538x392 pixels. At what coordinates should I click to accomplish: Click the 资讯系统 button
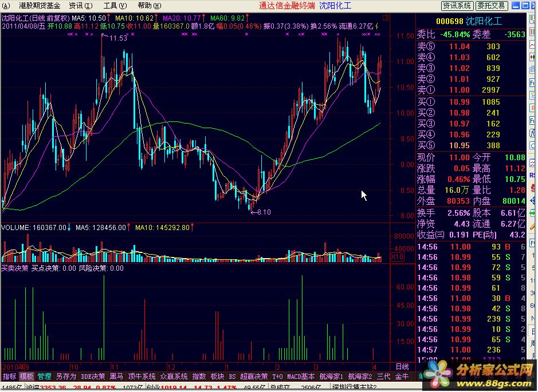point(457,6)
